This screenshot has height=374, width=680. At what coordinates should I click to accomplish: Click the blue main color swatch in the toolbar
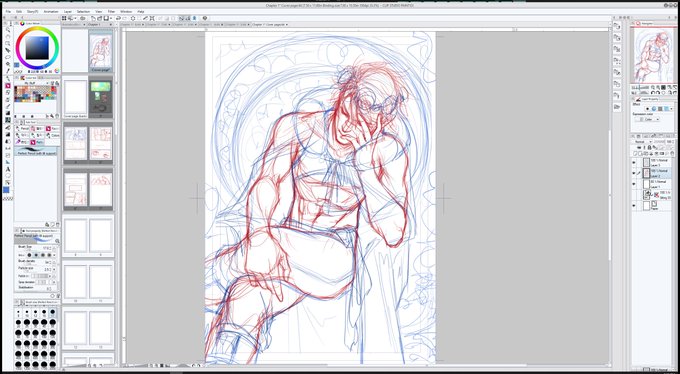tap(7, 190)
